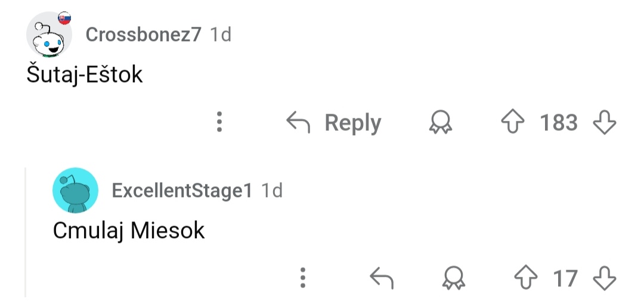Award the Cmulaj Miesok reply
Viewport: 644px width, 306px height.
(454, 277)
